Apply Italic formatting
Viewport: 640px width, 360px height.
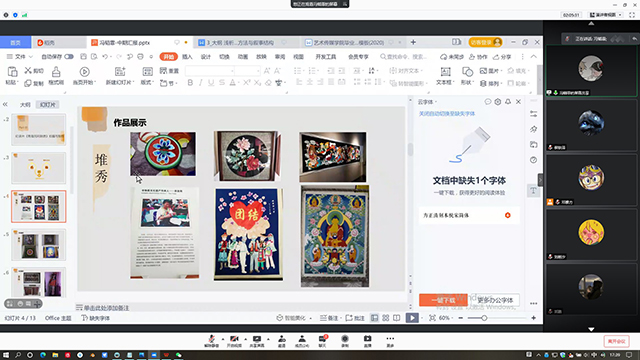point(200,82)
